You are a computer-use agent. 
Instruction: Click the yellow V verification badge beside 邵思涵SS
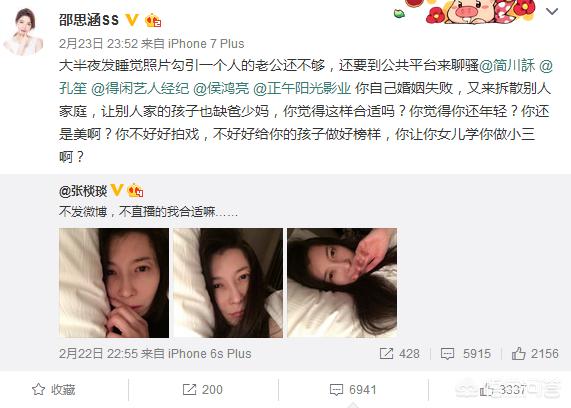(x=132, y=20)
